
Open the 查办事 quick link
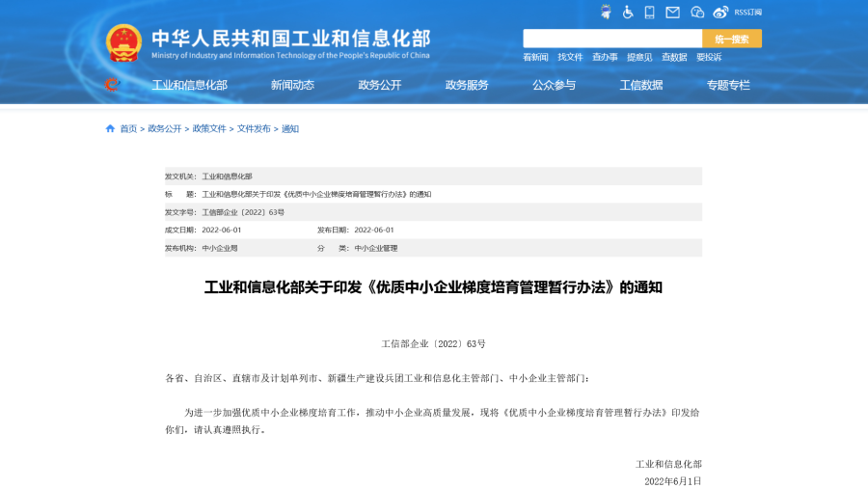coord(605,57)
